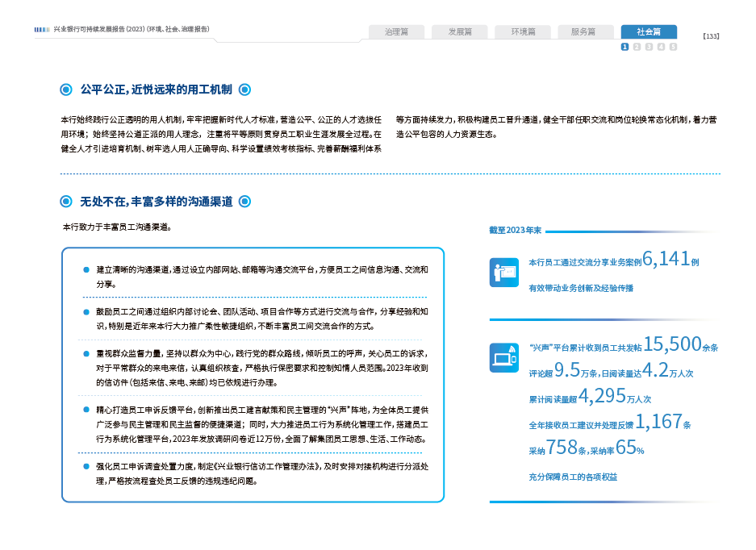This screenshot has height=550, width=756.
Task: Click the hexagon bullet before 强化员工申诉调查处置力度
Action: point(86,466)
